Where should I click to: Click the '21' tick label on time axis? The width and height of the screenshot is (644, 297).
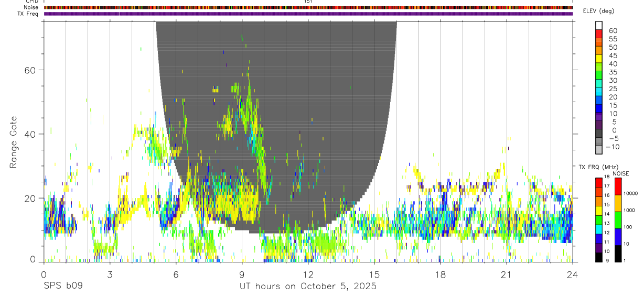[506, 274]
